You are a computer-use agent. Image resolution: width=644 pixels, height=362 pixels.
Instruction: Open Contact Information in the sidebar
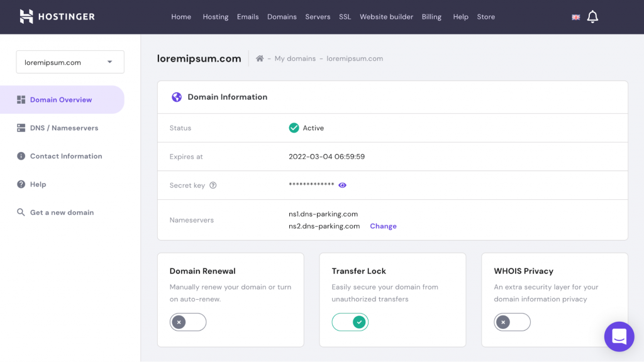(65, 156)
